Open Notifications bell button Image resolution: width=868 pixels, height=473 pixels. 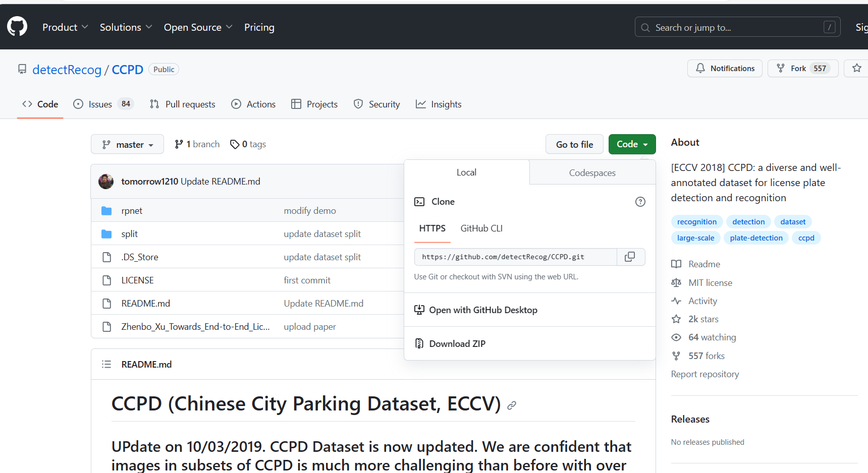[725, 68]
